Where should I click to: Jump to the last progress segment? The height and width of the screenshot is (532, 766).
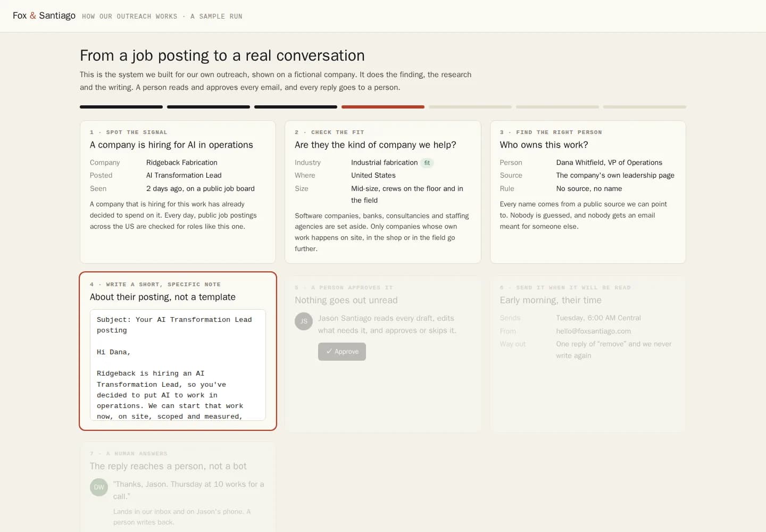tap(645, 107)
